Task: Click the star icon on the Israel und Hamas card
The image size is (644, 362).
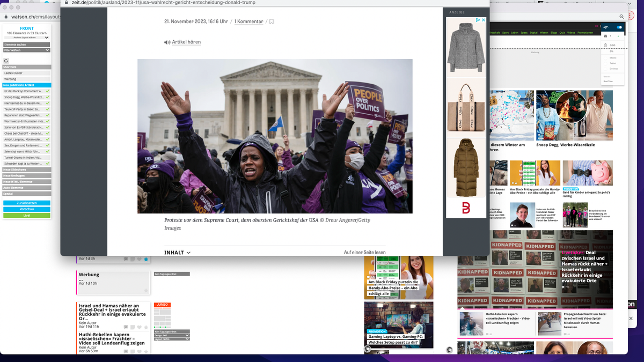Action: (145, 327)
